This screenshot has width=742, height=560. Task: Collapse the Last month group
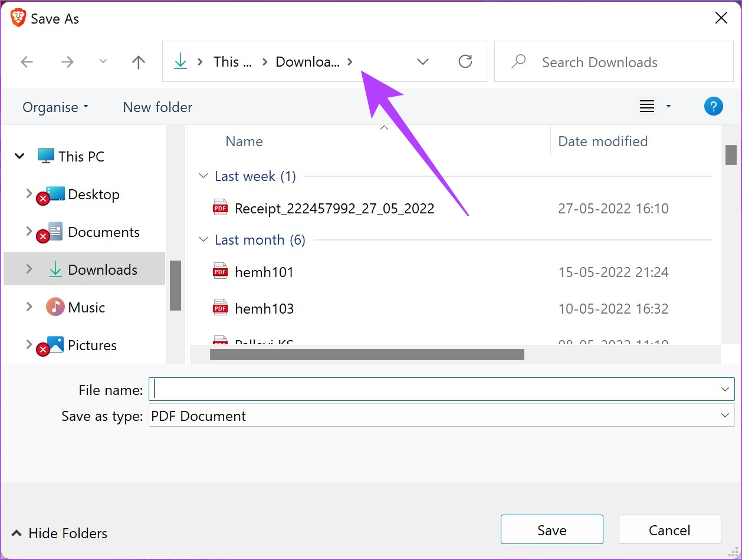coord(203,239)
